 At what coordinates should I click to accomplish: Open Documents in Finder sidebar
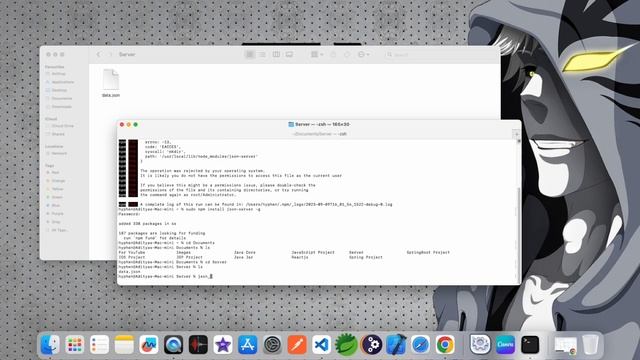(59, 98)
